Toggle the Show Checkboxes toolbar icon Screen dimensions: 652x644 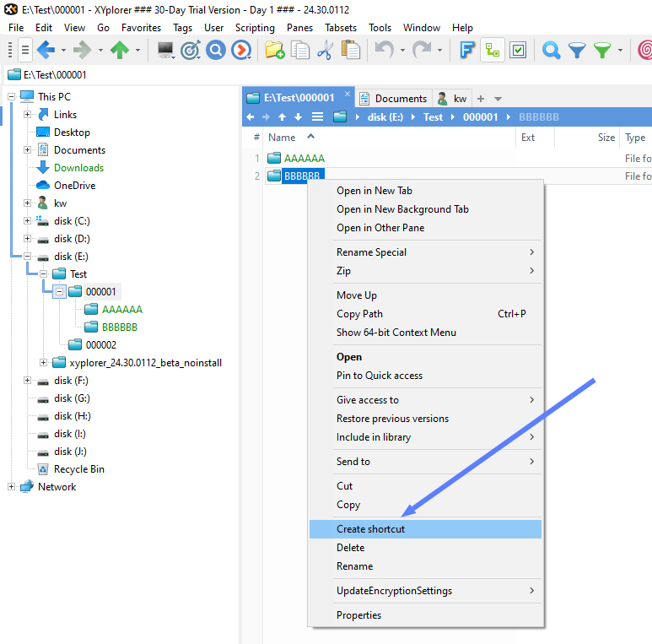point(518,50)
